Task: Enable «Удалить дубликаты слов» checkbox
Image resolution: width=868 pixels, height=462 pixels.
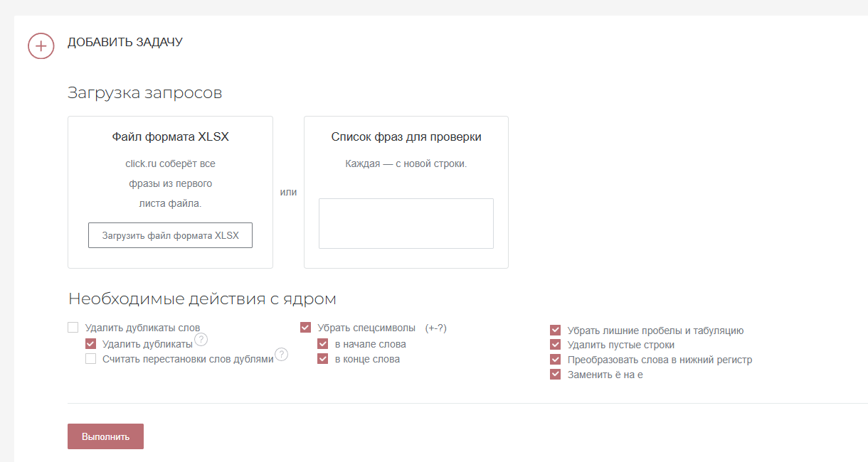Action: tap(73, 328)
